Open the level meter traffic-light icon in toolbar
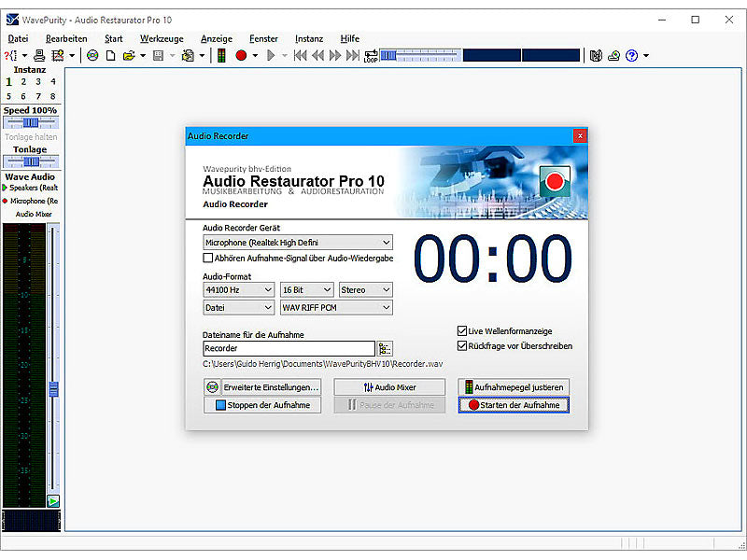 click(221, 56)
